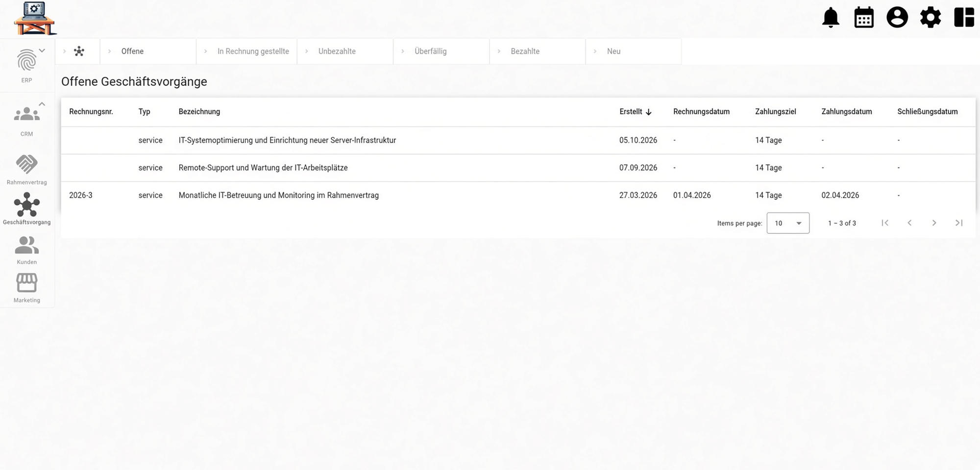Switch to In Rechnung gestellte tab
This screenshot has width=980, height=470.
(x=246, y=51)
